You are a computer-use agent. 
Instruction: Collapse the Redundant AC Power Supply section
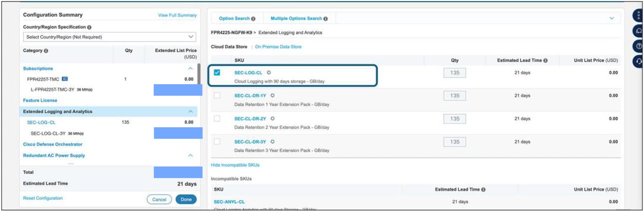click(190, 155)
